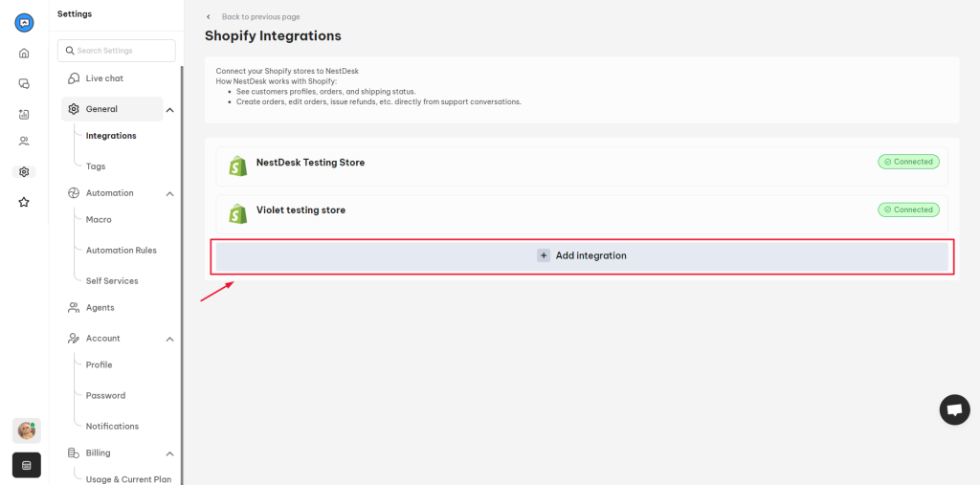Open Automation Rules
The height and width of the screenshot is (485, 980).
pyautogui.click(x=122, y=250)
